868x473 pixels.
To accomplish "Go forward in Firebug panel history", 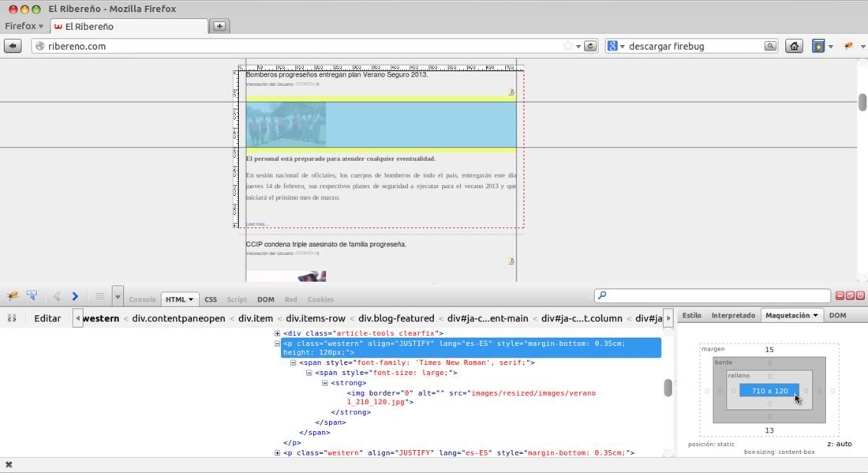I will [x=75, y=296].
